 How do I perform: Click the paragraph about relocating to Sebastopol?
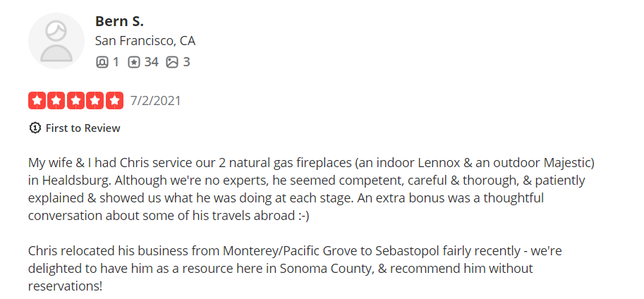(295, 268)
